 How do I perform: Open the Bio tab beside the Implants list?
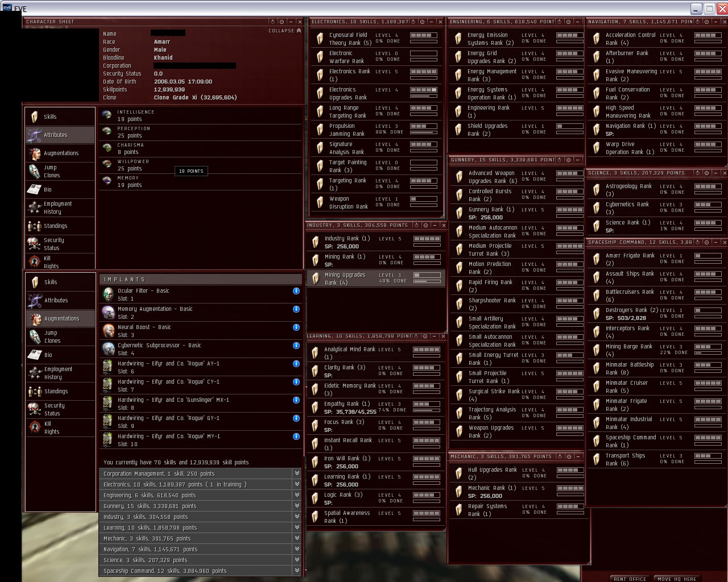pos(60,355)
